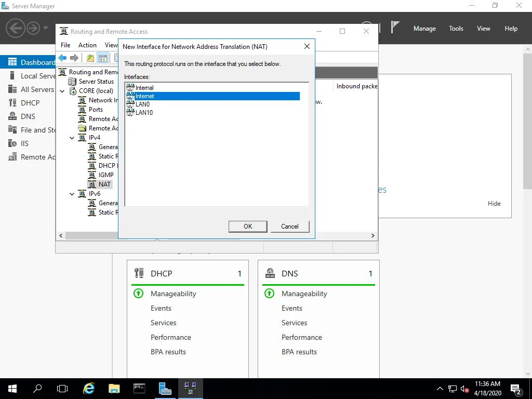Open Command Prompt from the taskbar

(139, 388)
